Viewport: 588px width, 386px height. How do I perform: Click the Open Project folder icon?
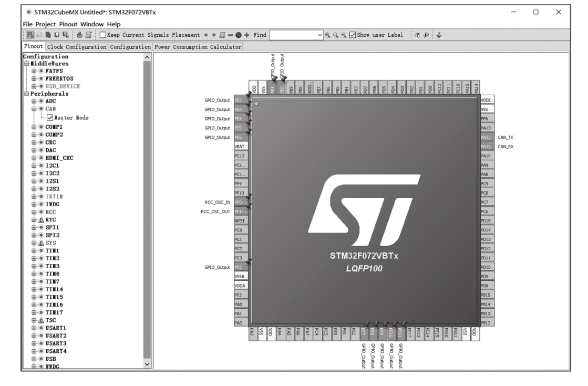39,35
